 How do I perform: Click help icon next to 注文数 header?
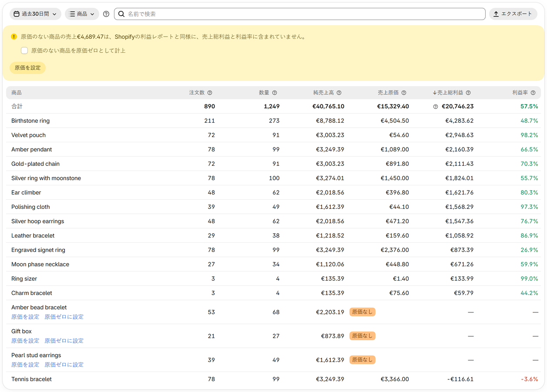[210, 93]
